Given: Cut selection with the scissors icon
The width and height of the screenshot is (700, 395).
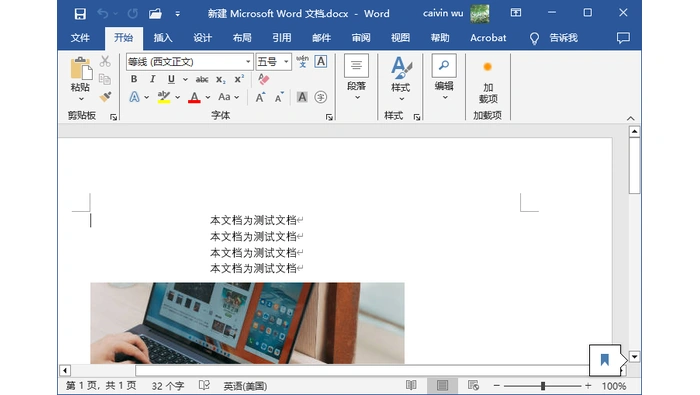Looking at the screenshot, I should 105,61.
